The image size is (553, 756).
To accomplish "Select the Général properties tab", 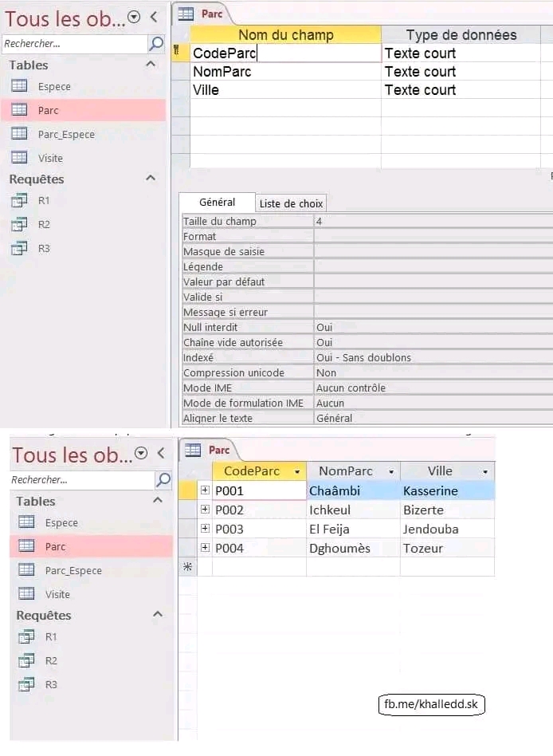I will tap(217, 203).
